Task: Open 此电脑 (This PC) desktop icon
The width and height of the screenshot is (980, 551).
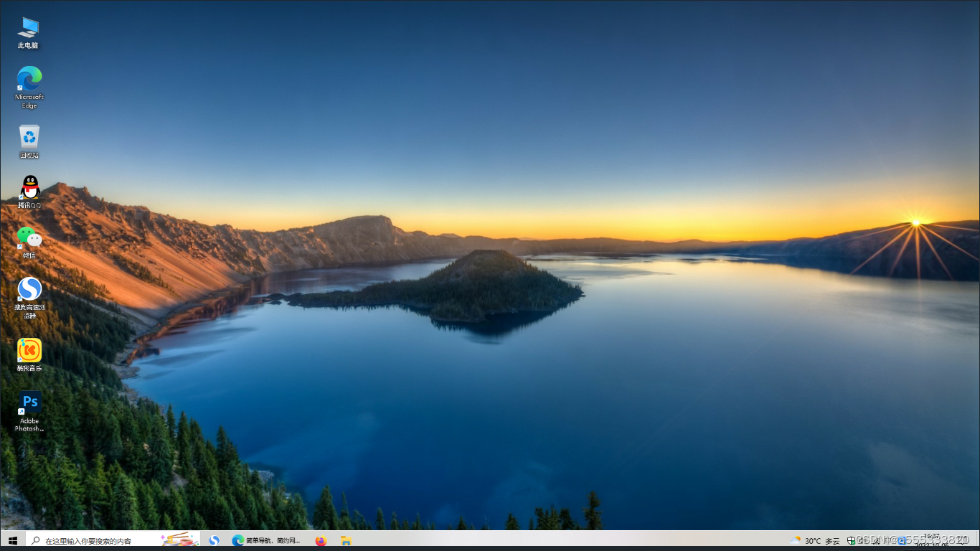Action: (x=29, y=29)
